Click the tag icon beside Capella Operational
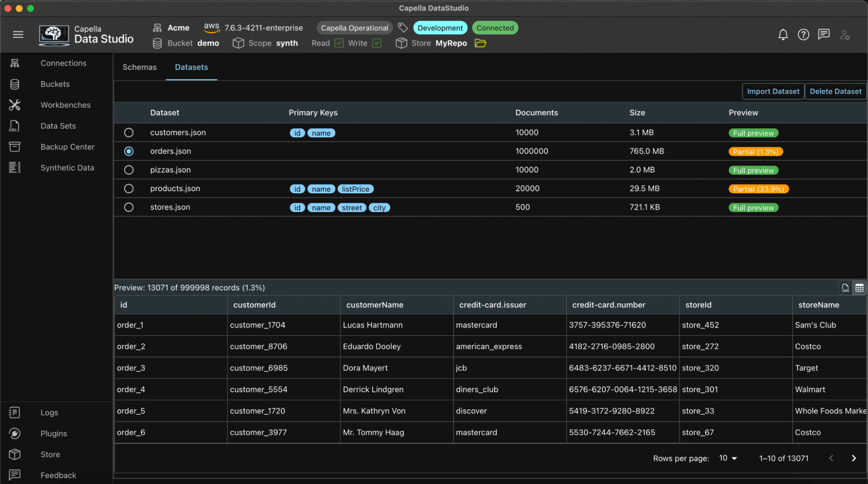 click(x=403, y=28)
